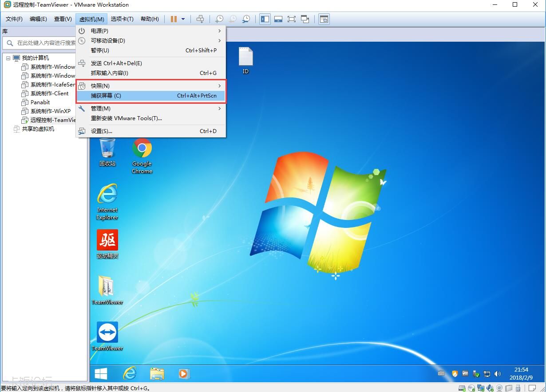Select the Panabit VM in library
546x392 pixels.
[40, 102]
